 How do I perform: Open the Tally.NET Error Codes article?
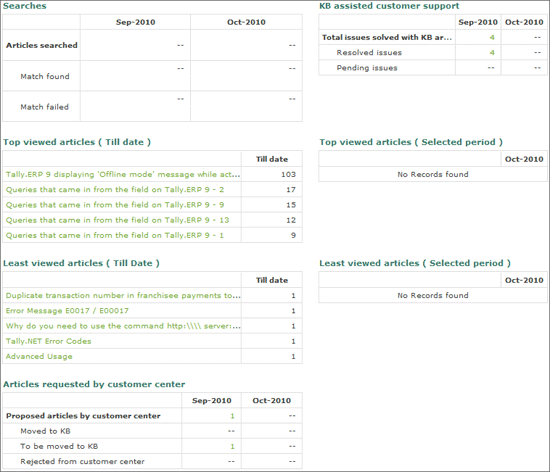click(x=48, y=341)
